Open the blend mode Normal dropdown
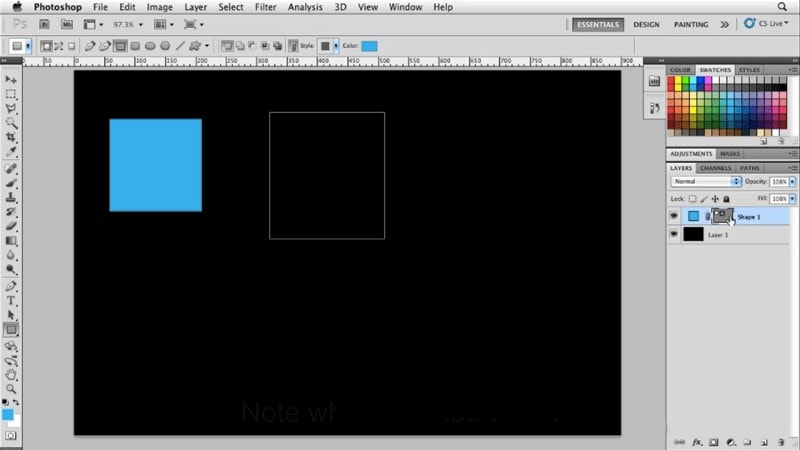 click(x=706, y=182)
